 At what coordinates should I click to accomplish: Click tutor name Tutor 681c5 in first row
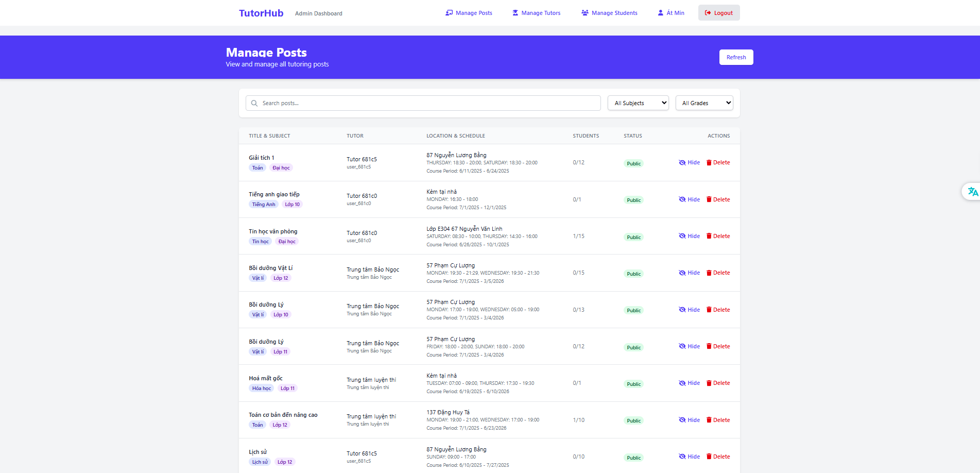(362, 159)
